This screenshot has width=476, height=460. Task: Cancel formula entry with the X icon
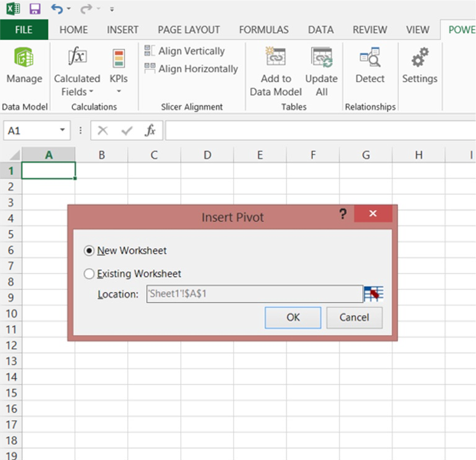(x=103, y=131)
